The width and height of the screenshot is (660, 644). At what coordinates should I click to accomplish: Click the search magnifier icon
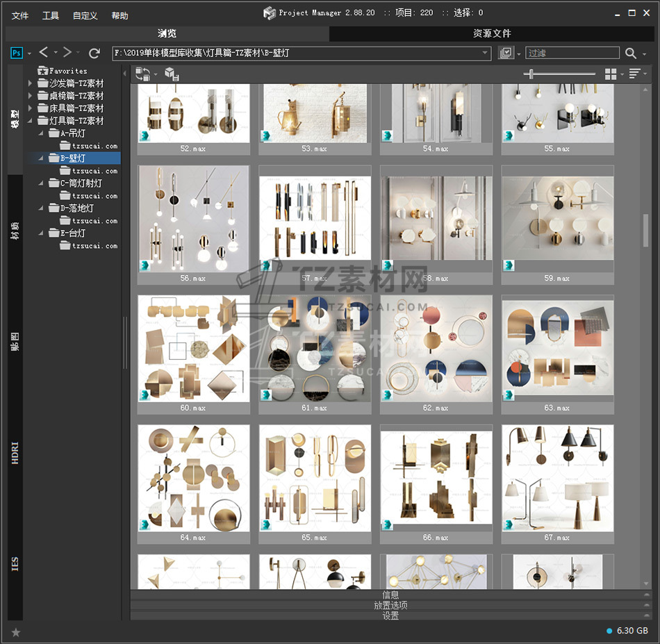pyautogui.click(x=630, y=53)
